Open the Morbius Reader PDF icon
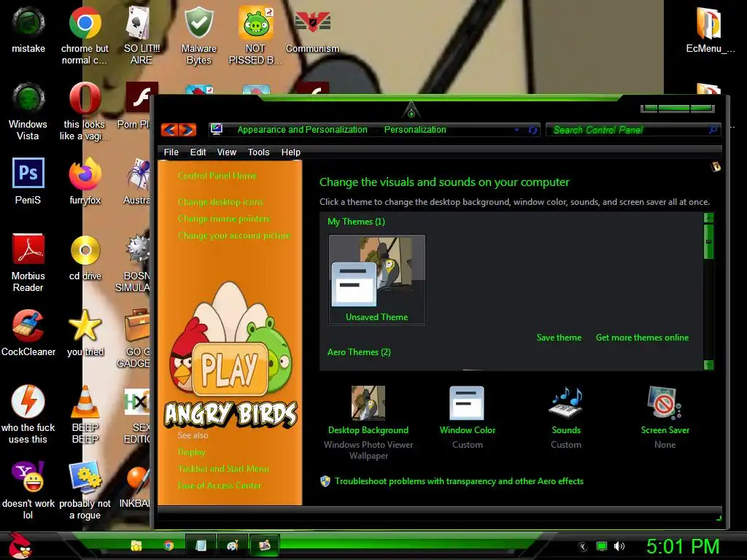747x560 pixels. pos(28,262)
